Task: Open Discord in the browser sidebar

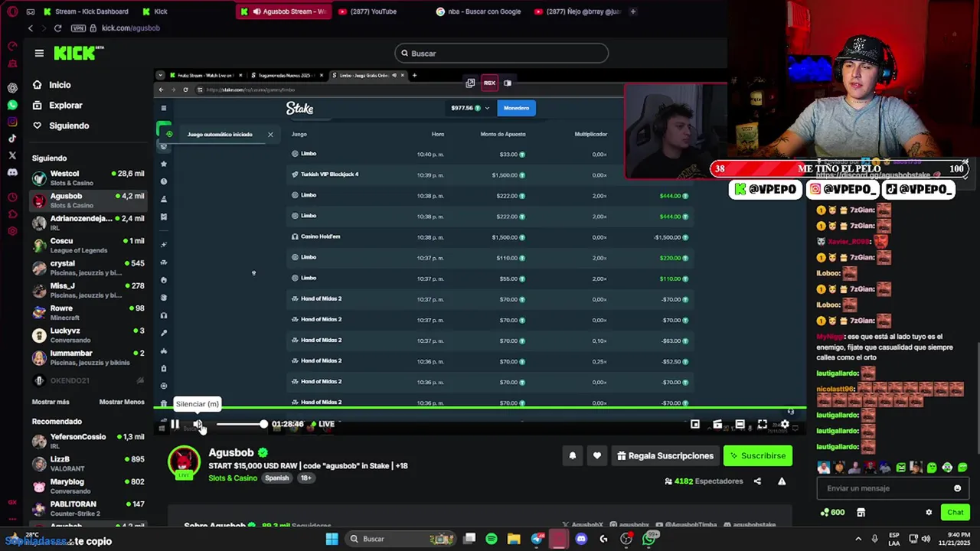Action: 12,172
